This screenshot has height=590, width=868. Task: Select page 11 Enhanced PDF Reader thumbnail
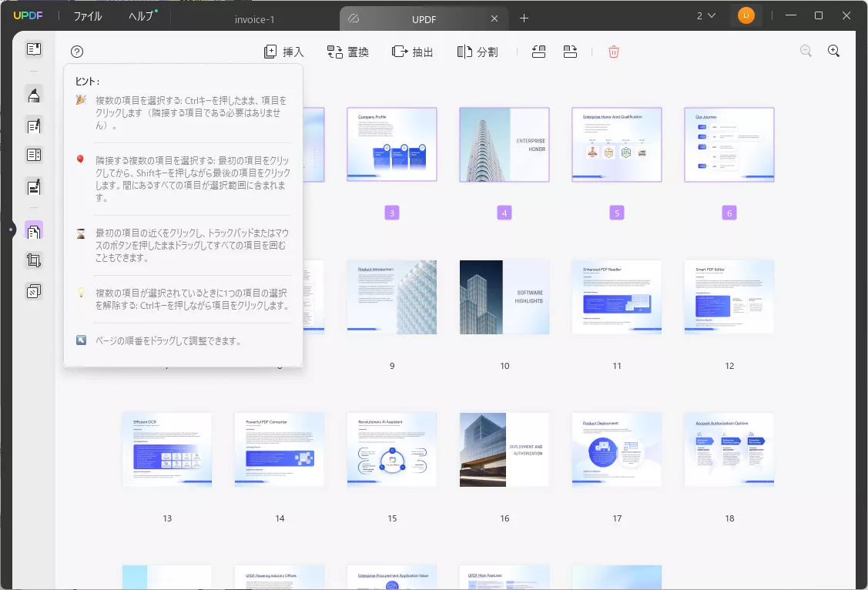pos(617,297)
